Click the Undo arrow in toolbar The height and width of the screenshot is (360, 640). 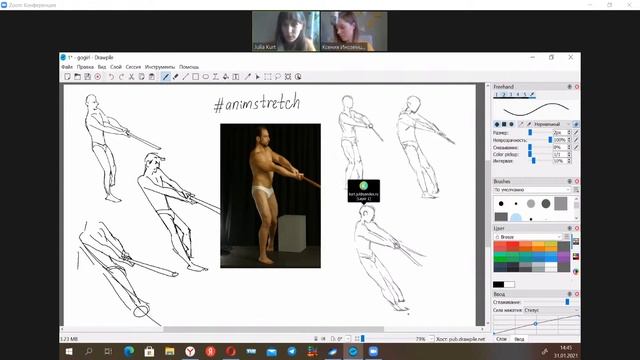pos(111,77)
